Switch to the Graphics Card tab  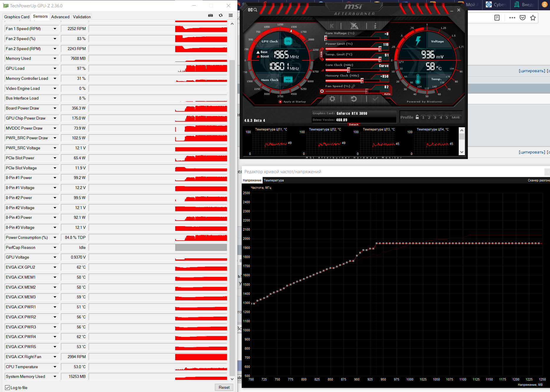point(17,17)
